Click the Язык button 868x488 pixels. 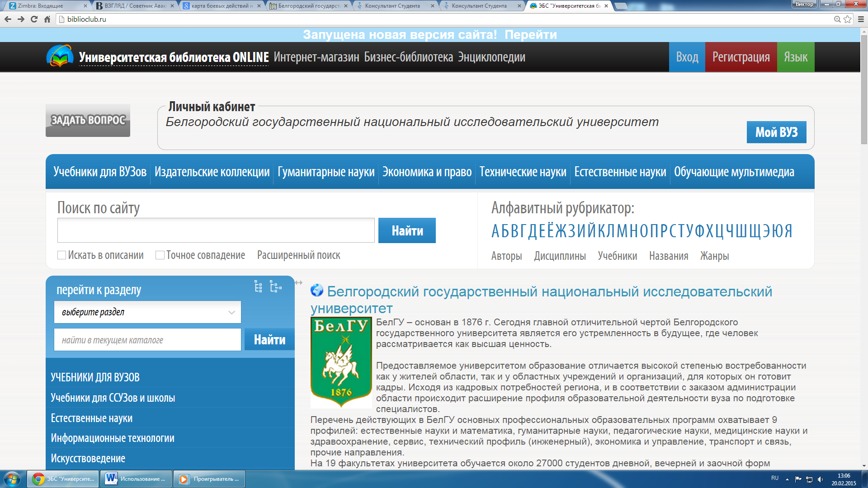[796, 57]
